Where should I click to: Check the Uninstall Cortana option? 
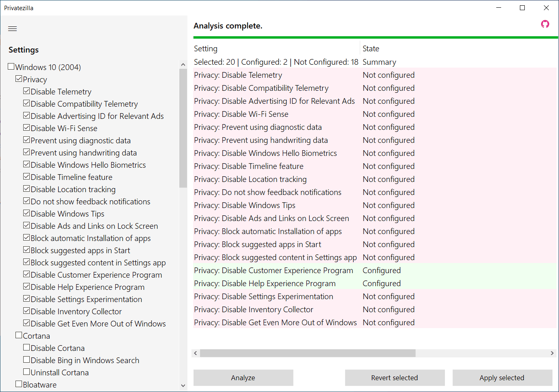click(26, 372)
